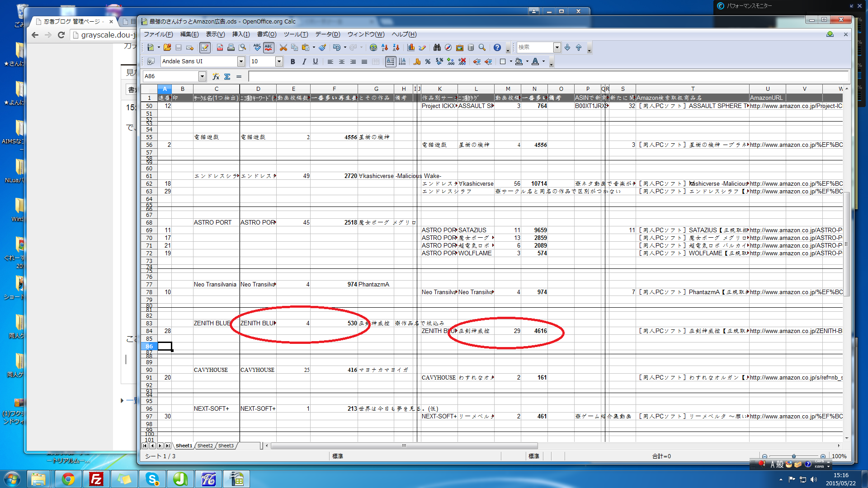Switch to Sheet2 tab
Viewport: 868px width, 488px height.
(205, 446)
